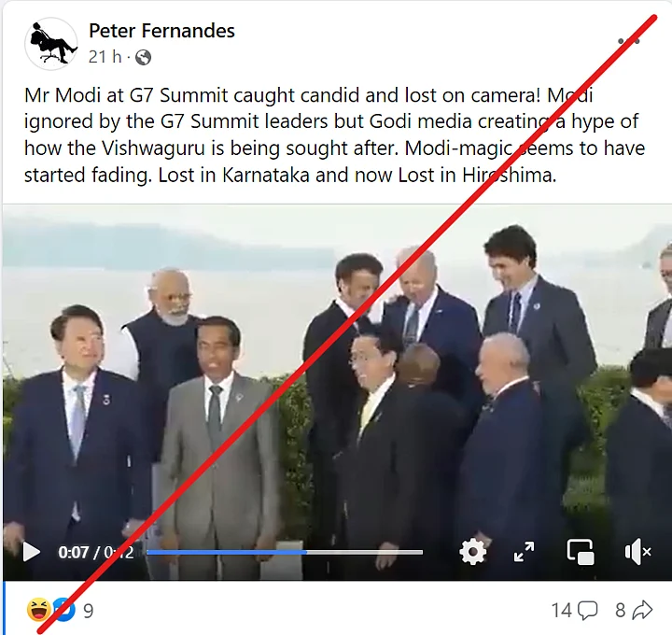The width and height of the screenshot is (672, 635).
Task: View the like reaction icon
Action: [64, 610]
